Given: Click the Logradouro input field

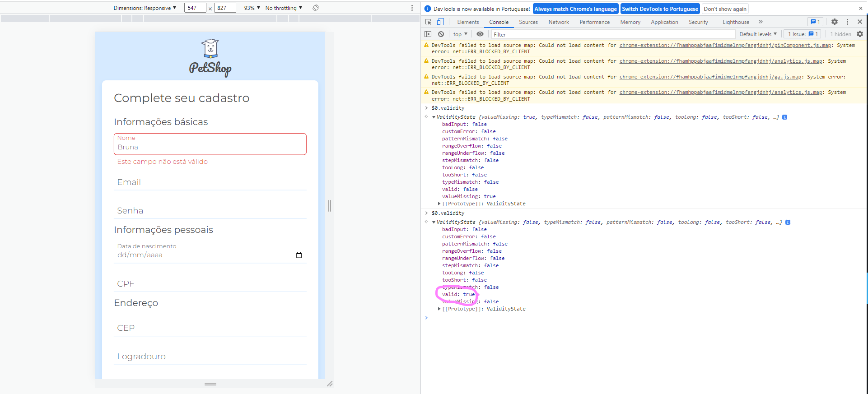Looking at the screenshot, I should coord(210,356).
